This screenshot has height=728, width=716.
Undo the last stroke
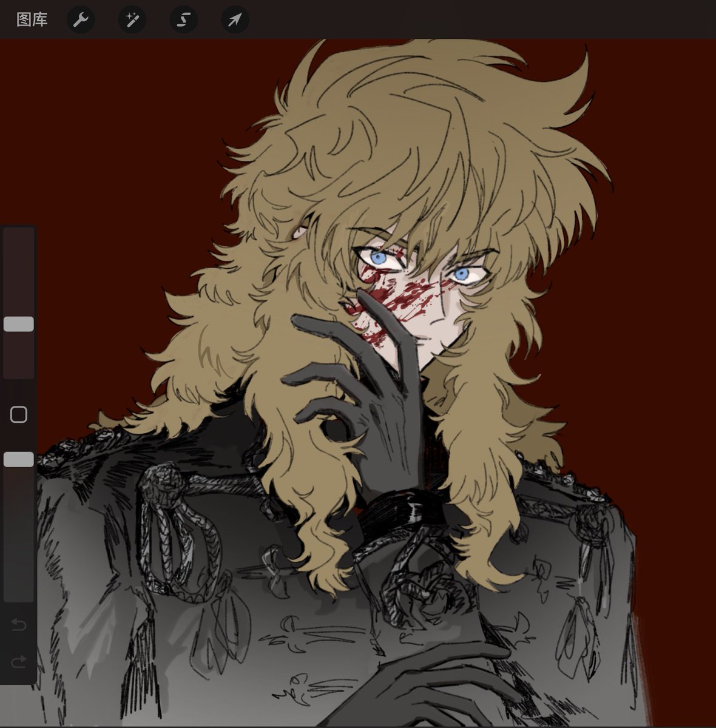19,624
